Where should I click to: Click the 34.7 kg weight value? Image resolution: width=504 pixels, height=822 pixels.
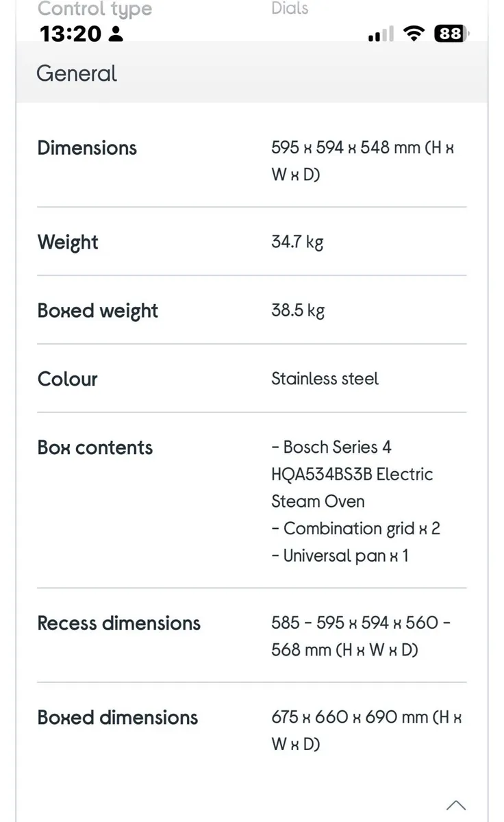tap(297, 242)
